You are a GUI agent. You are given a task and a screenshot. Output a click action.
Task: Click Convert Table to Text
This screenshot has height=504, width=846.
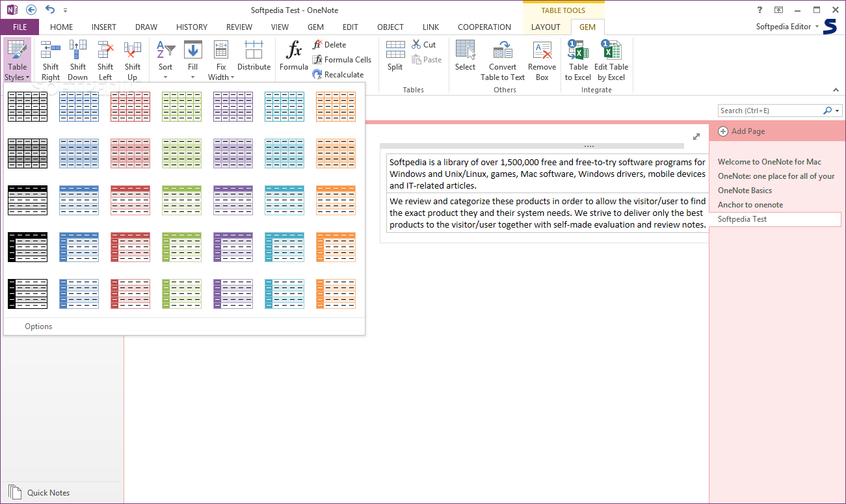pos(503,60)
